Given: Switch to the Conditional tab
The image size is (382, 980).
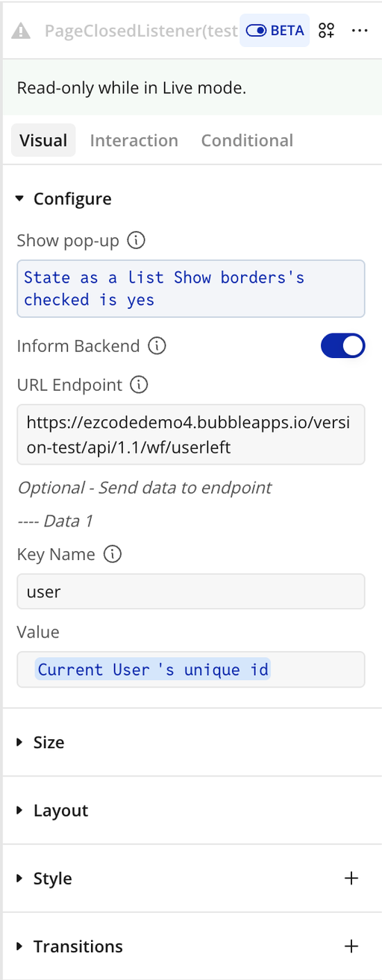Looking at the screenshot, I should (247, 140).
